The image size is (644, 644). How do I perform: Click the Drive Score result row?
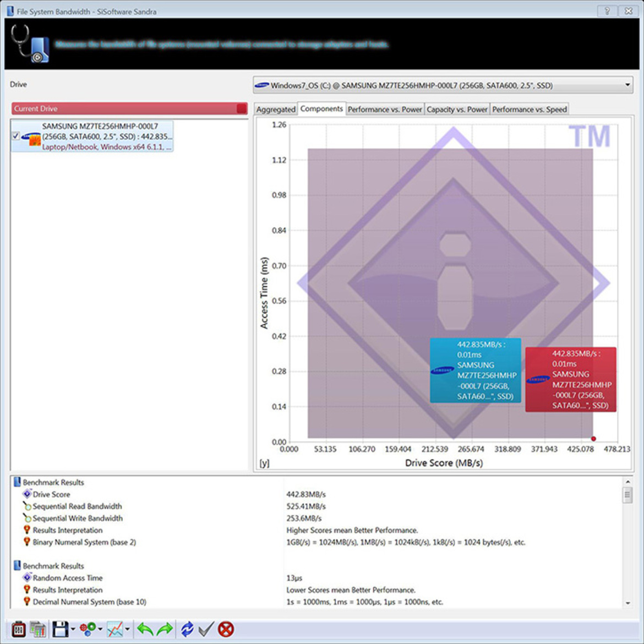point(316,494)
